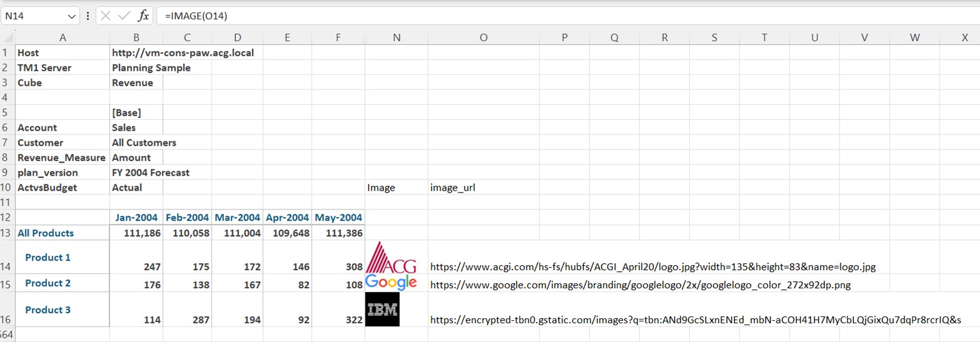Select the ACG logo image in N14
The height and width of the screenshot is (342, 980).
[391, 258]
